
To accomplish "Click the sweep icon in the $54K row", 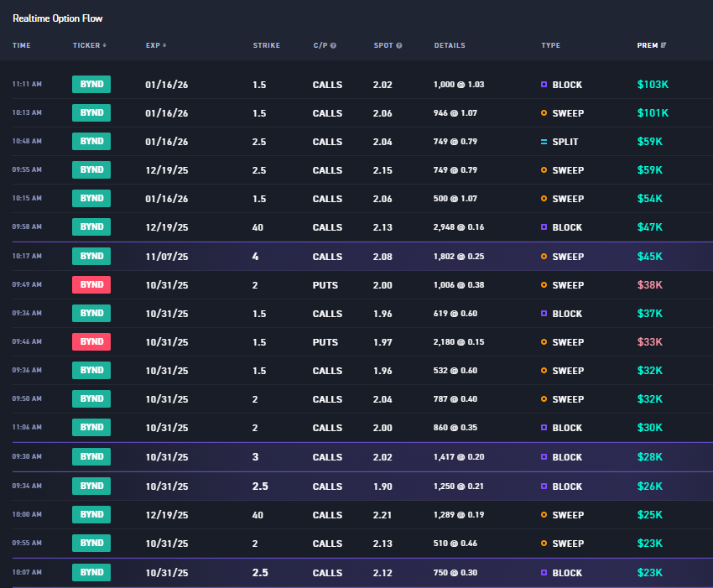I will 544,198.
